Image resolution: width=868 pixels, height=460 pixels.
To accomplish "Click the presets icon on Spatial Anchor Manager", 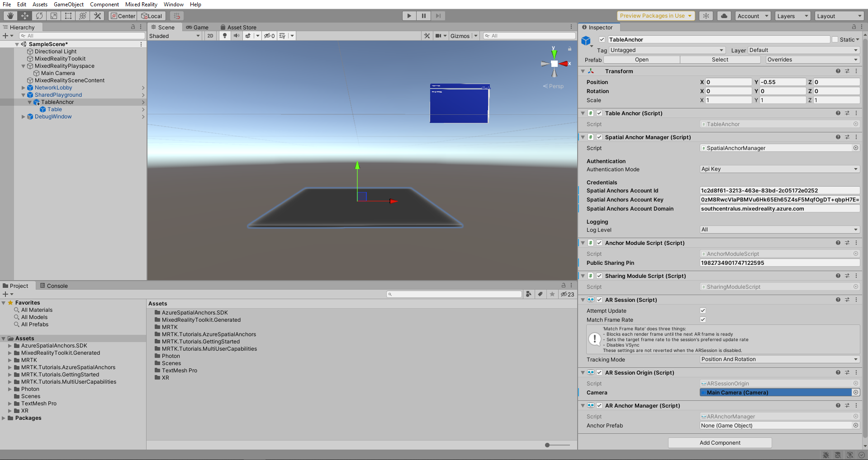I will point(847,137).
